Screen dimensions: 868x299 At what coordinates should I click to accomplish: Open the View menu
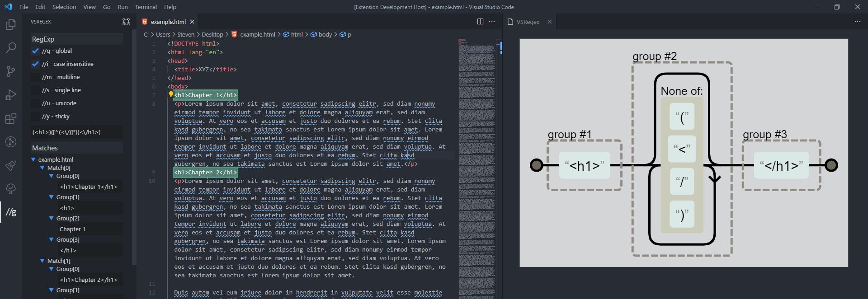90,7
